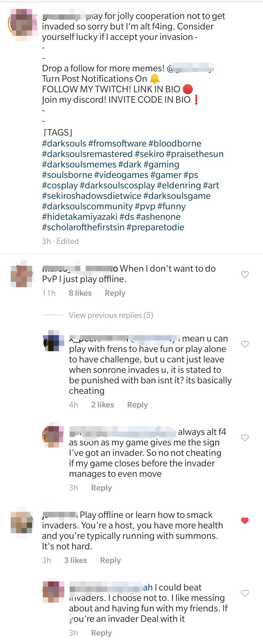The width and height of the screenshot is (263, 644).
Task: Unlike the 'Play offline or learn' comment
Action: (x=245, y=521)
